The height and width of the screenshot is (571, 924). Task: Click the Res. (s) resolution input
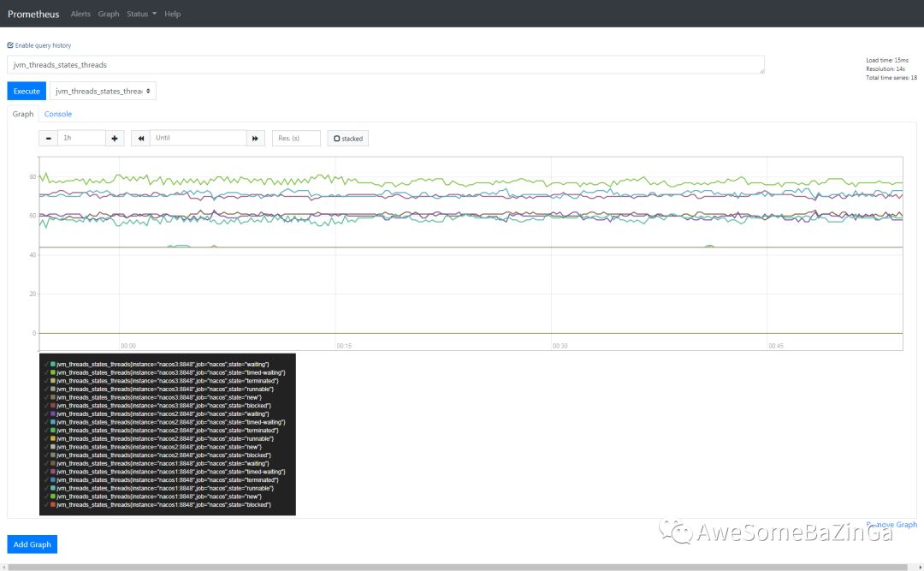(x=296, y=138)
